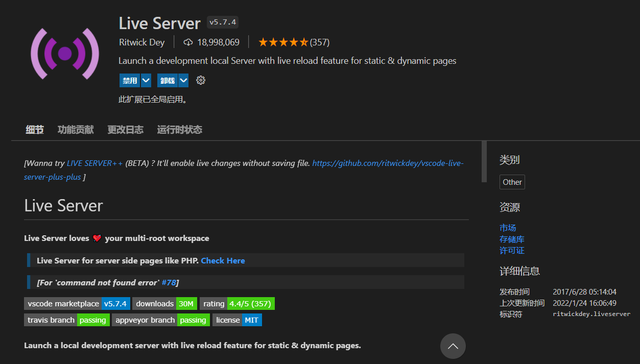Click the ritwickdey.liveserver identifier
The height and width of the screenshot is (364, 640).
[591, 314]
